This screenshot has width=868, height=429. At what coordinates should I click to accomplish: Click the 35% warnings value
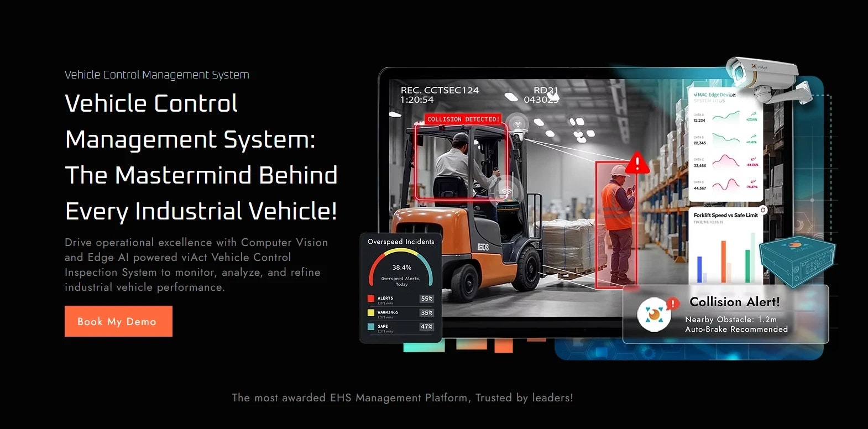click(427, 313)
